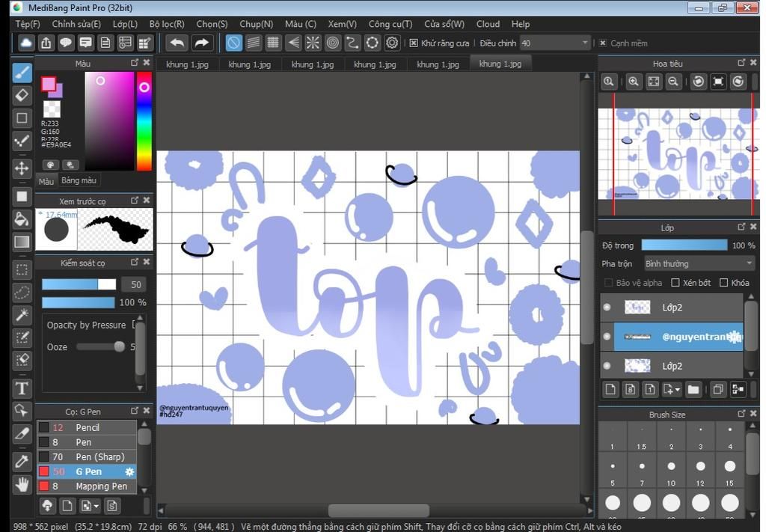
Task: Switch to the first khung 1.jpg tab
Action: tap(187, 64)
